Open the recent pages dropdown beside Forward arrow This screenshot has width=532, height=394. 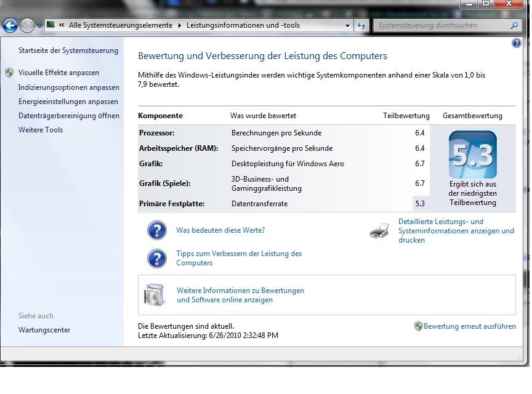(39, 25)
